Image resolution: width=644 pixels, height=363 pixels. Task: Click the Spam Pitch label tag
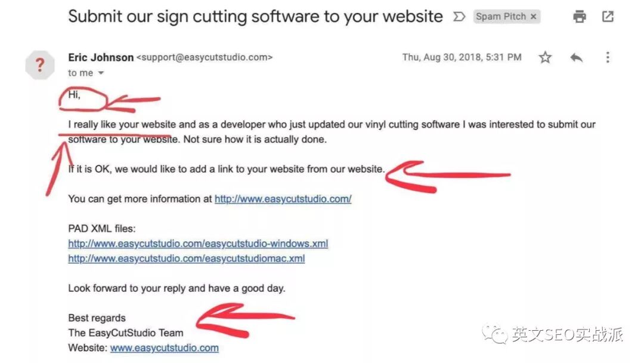click(x=501, y=17)
